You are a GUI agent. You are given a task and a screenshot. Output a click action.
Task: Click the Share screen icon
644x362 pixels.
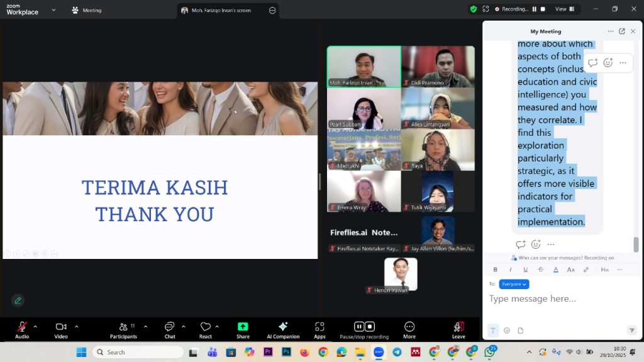tap(243, 327)
